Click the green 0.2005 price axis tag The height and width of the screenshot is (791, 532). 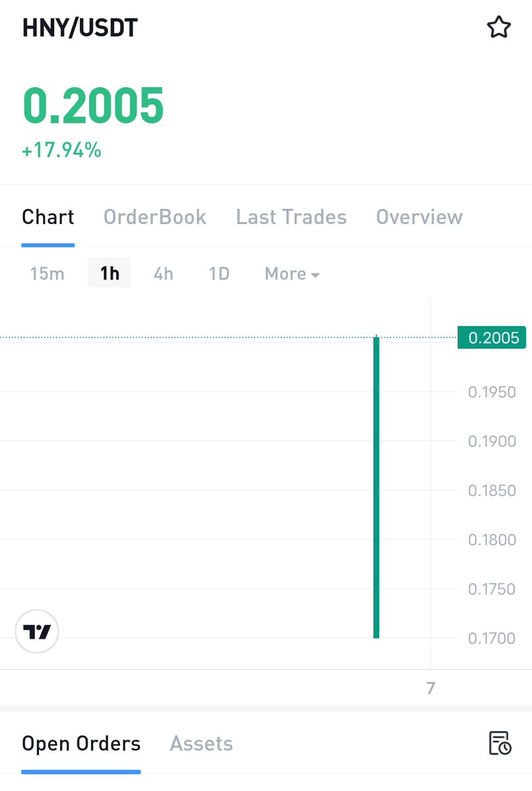point(492,338)
